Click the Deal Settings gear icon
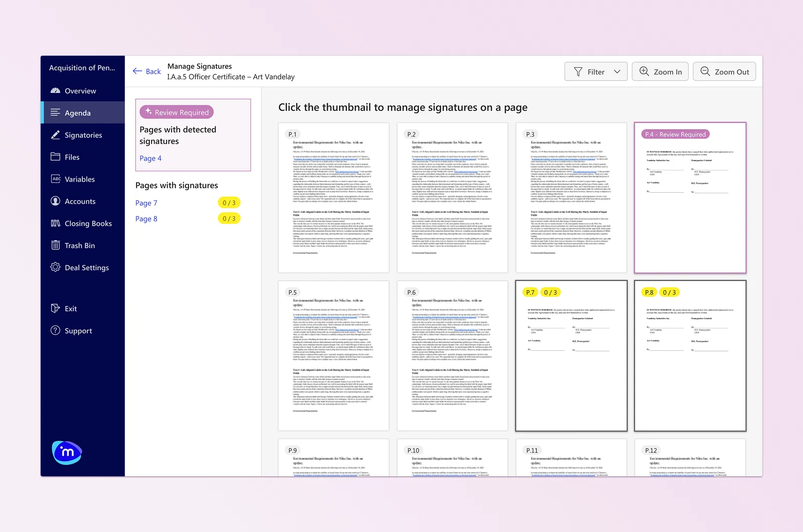Screen dimensions: 803x532 point(55,267)
